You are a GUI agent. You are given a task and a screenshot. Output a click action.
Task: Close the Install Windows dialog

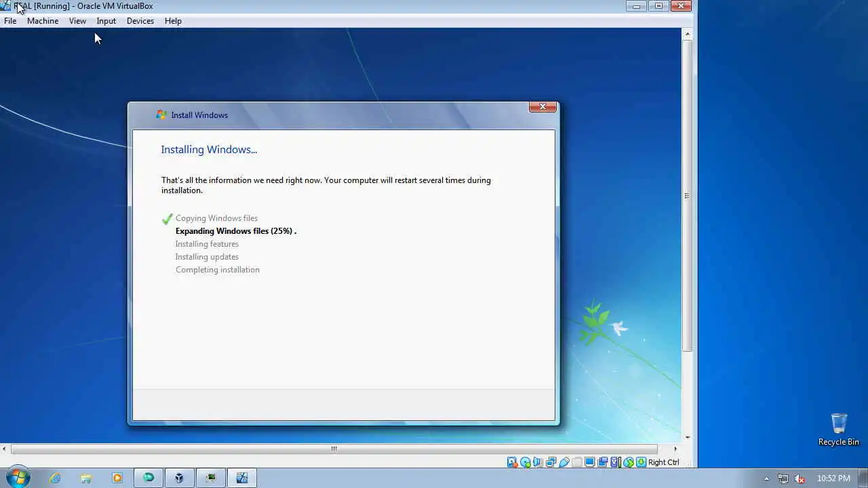tap(542, 106)
